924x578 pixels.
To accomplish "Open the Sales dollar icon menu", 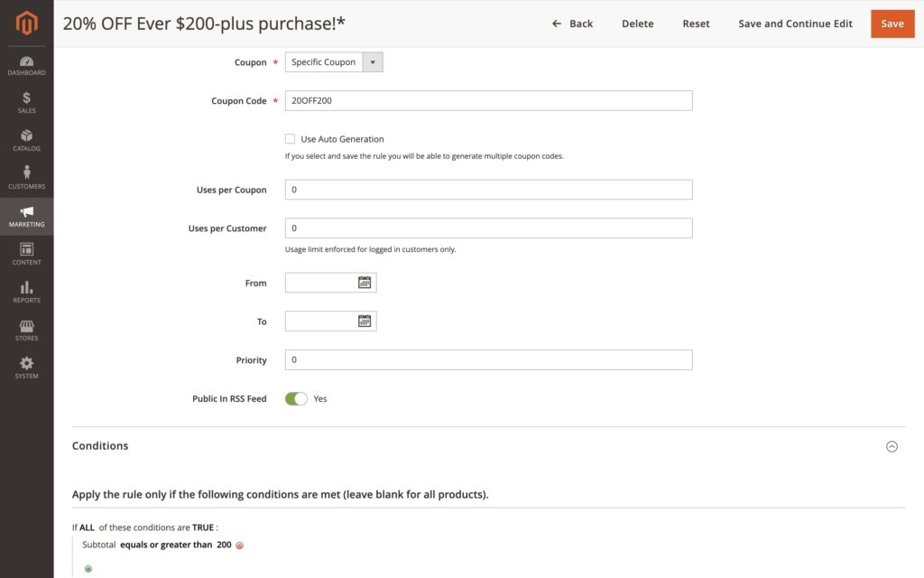I will (26, 103).
